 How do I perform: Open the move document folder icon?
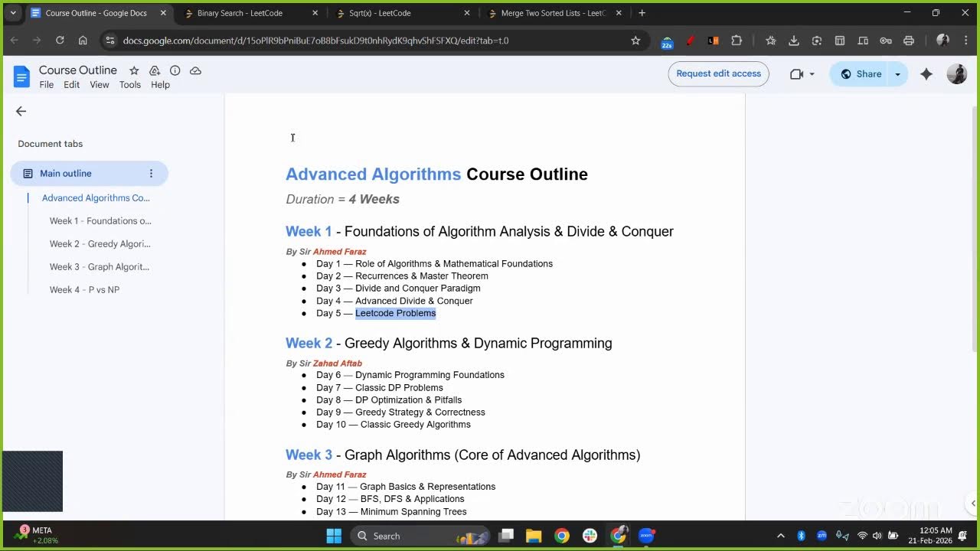point(155,70)
